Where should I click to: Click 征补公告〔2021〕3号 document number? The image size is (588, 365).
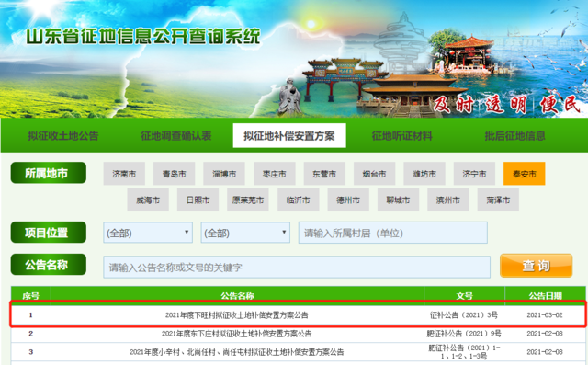(464, 315)
